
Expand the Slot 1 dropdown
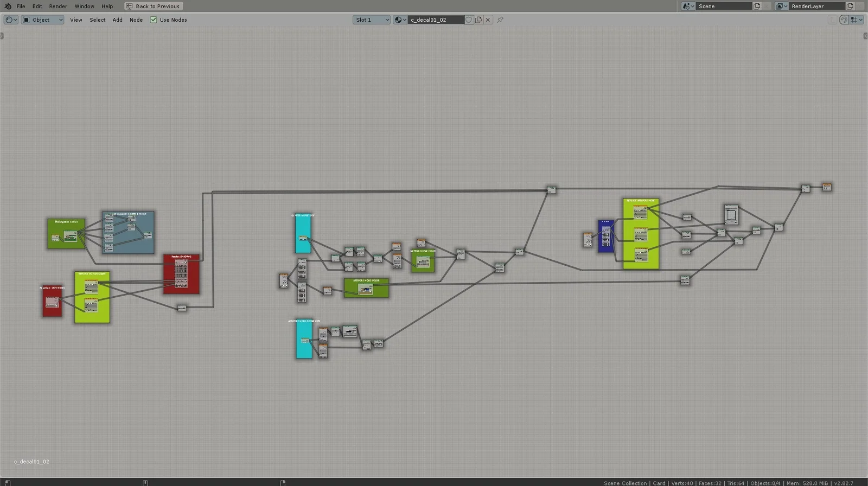[372, 20]
